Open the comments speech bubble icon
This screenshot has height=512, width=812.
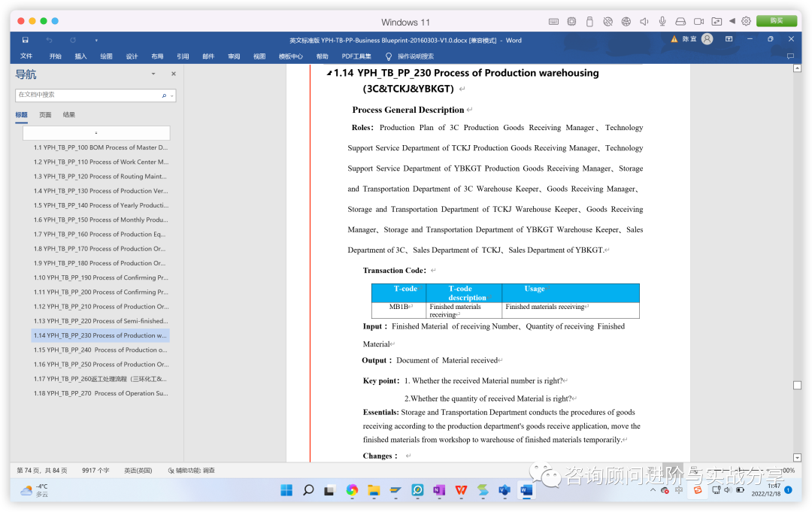790,56
